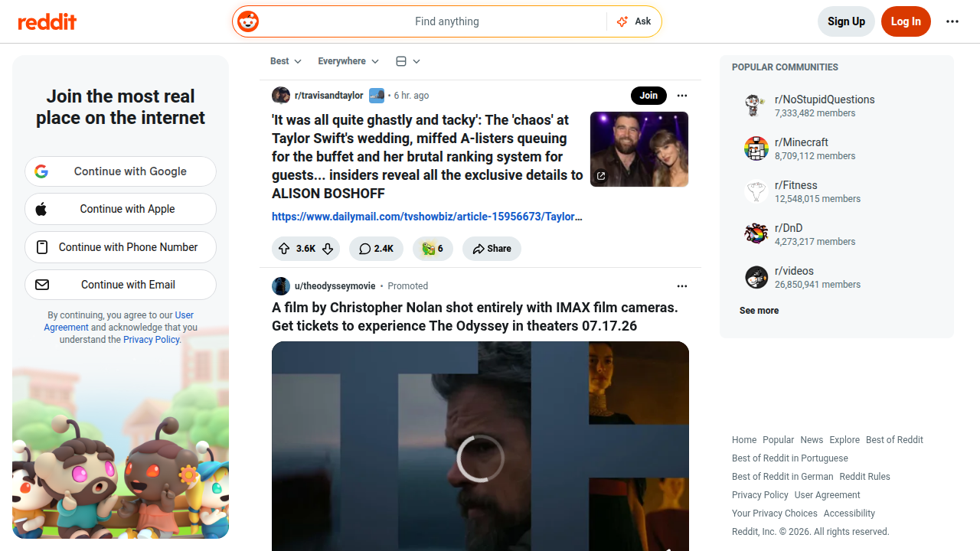This screenshot has height=551, width=980.
Task: Open the footer User Agreement link
Action: point(827,495)
